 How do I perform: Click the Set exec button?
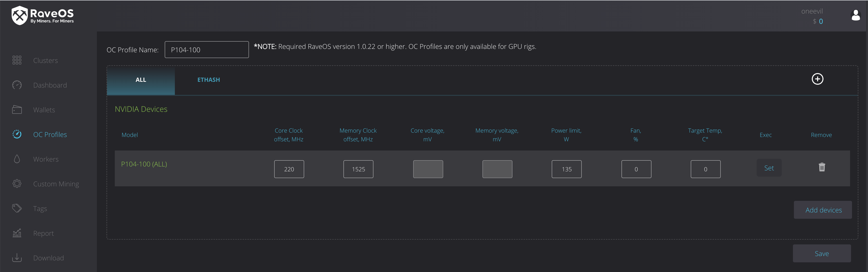pyautogui.click(x=769, y=168)
